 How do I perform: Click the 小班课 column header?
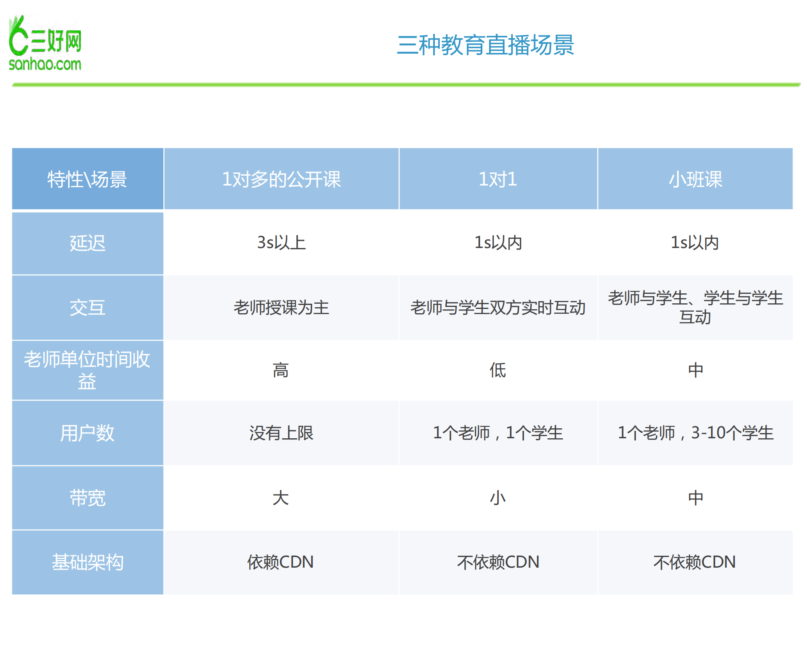(x=695, y=179)
